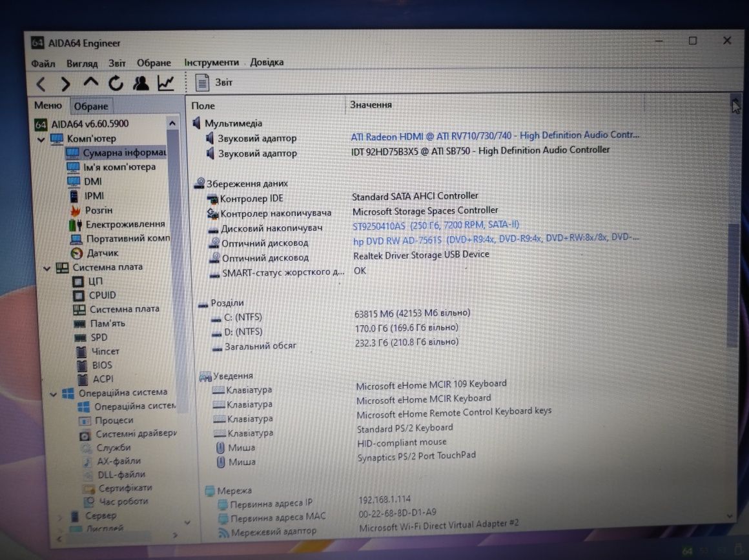Open the Час роботи tree item
Viewport: 749px width, 560px height.
pos(116,502)
